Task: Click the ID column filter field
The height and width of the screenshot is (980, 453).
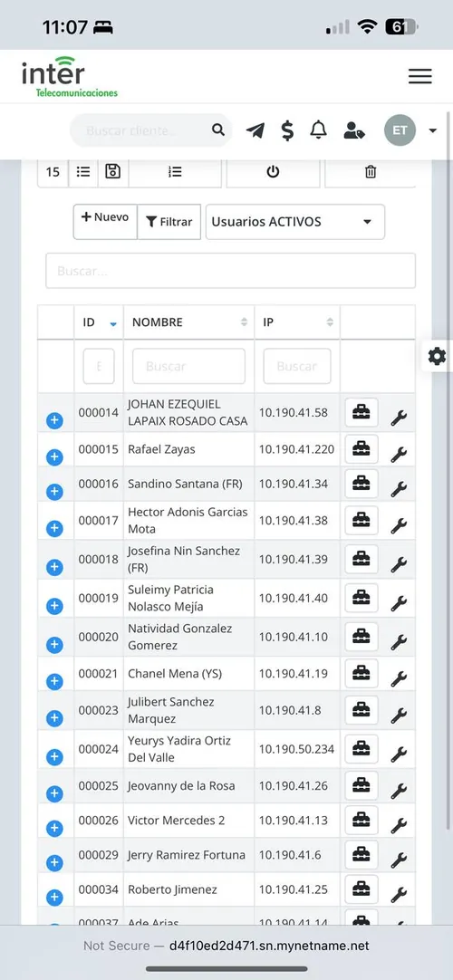Action: pos(99,366)
